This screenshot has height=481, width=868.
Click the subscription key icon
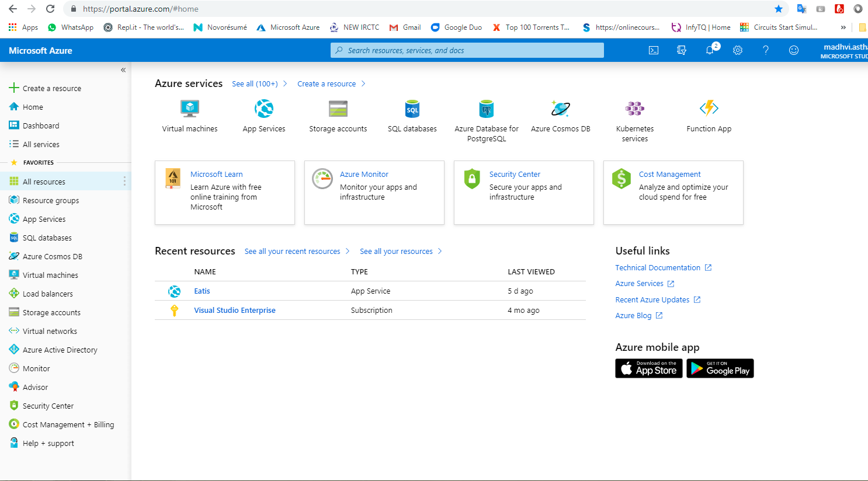pyautogui.click(x=174, y=311)
